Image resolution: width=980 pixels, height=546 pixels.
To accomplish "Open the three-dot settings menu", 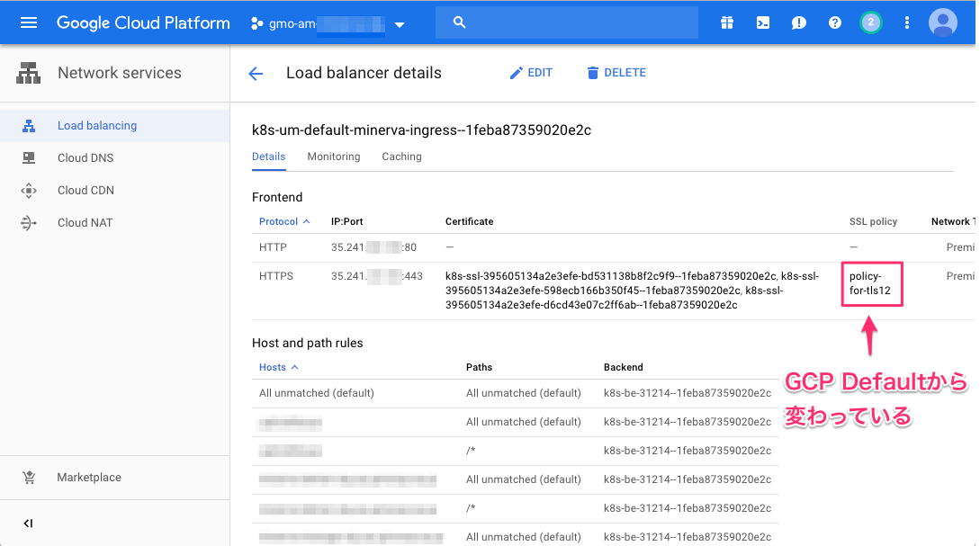I will [907, 22].
